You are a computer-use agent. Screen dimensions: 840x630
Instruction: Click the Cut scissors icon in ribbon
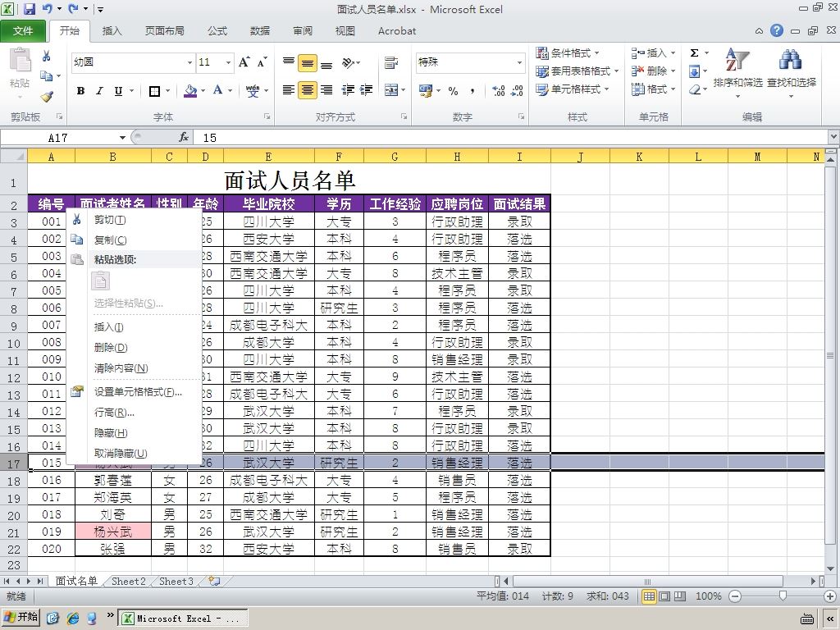point(47,56)
